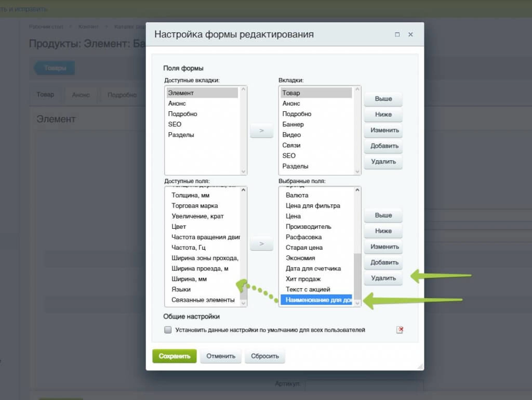Select Производитель in selected fields
This screenshot has height=400, width=532.
tap(316, 226)
